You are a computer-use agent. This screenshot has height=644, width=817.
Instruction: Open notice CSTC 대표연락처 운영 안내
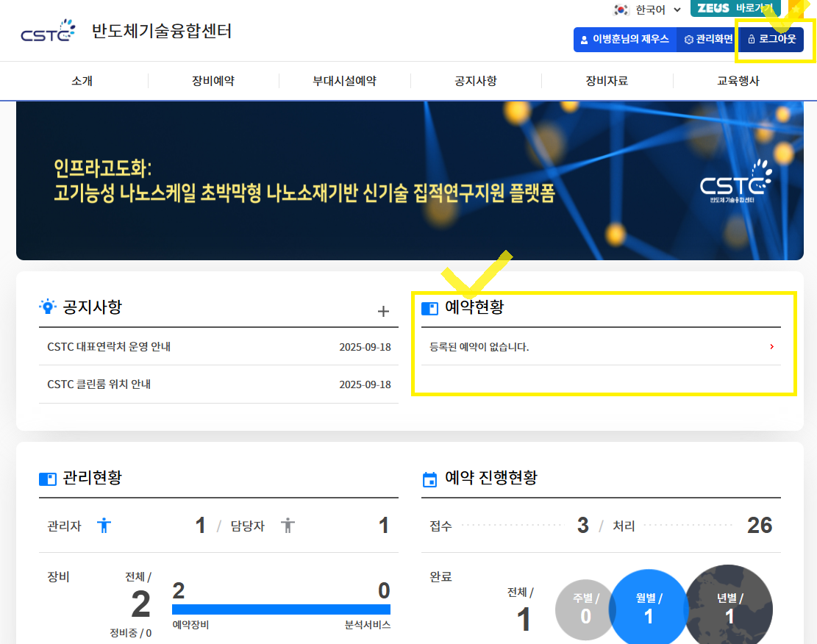109,346
